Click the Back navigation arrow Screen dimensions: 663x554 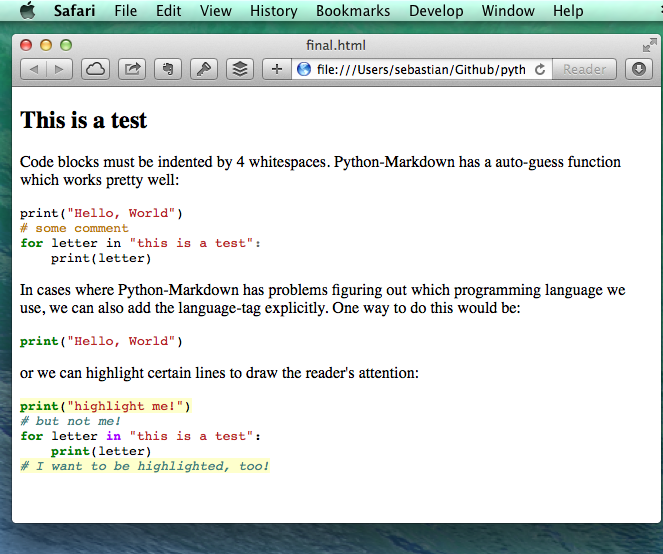pyautogui.click(x=33, y=69)
